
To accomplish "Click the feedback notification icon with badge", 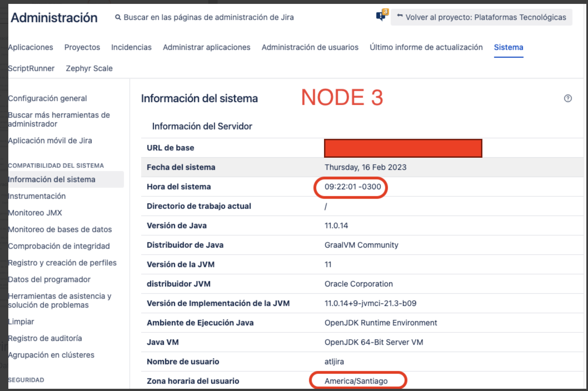I will point(381,16).
